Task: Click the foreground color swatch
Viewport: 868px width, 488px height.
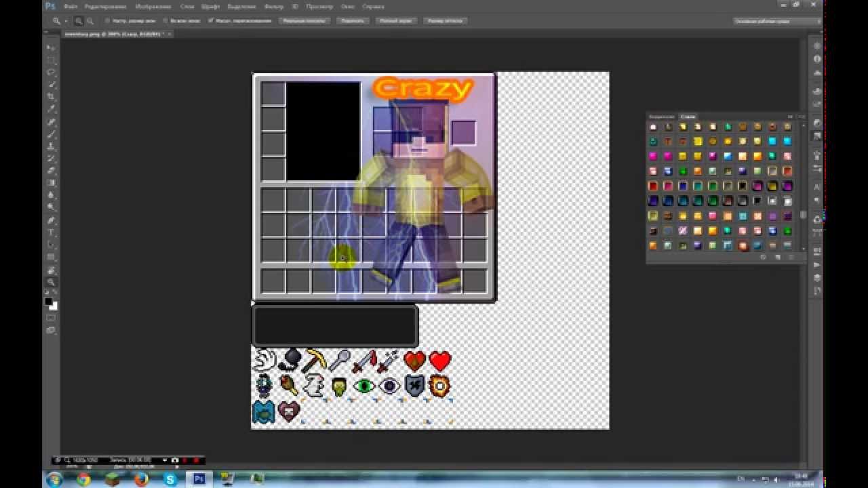Action: [48, 301]
